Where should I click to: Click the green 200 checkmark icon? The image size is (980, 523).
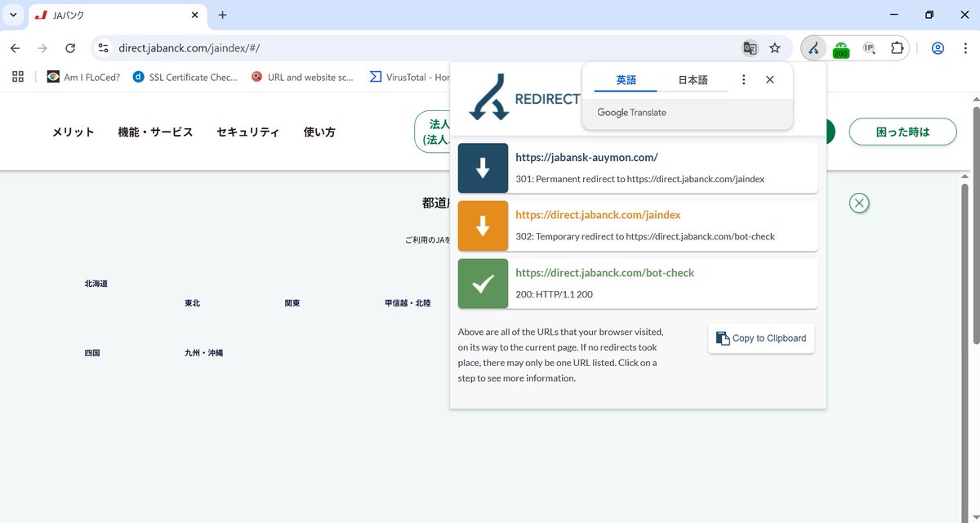483,284
